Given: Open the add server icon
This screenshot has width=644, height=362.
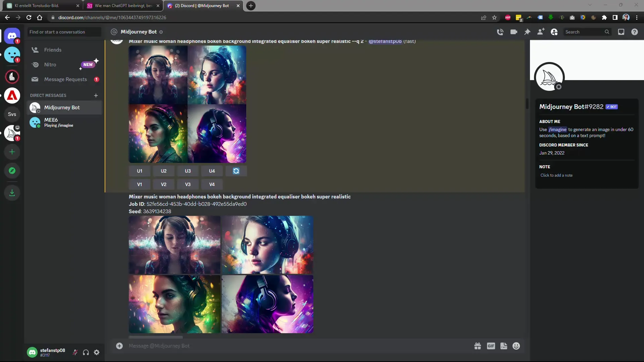Looking at the screenshot, I should coord(12,152).
